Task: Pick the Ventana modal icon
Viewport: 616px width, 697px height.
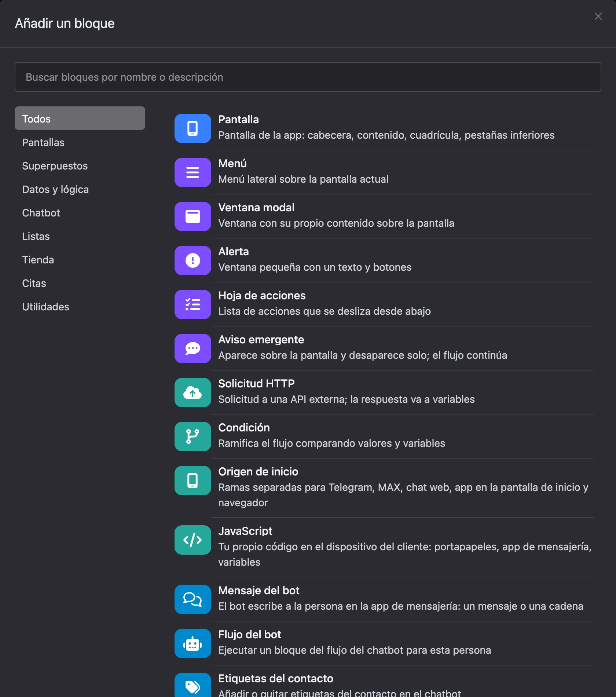Action: point(192,216)
